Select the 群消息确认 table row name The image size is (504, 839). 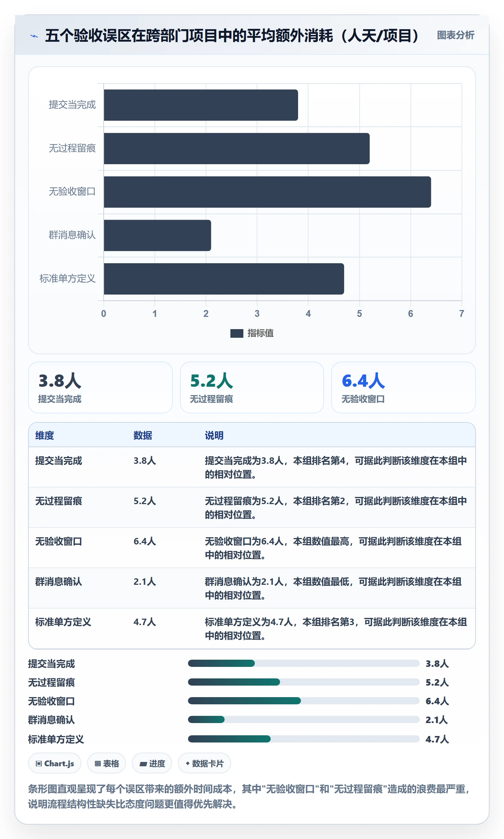(59, 582)
